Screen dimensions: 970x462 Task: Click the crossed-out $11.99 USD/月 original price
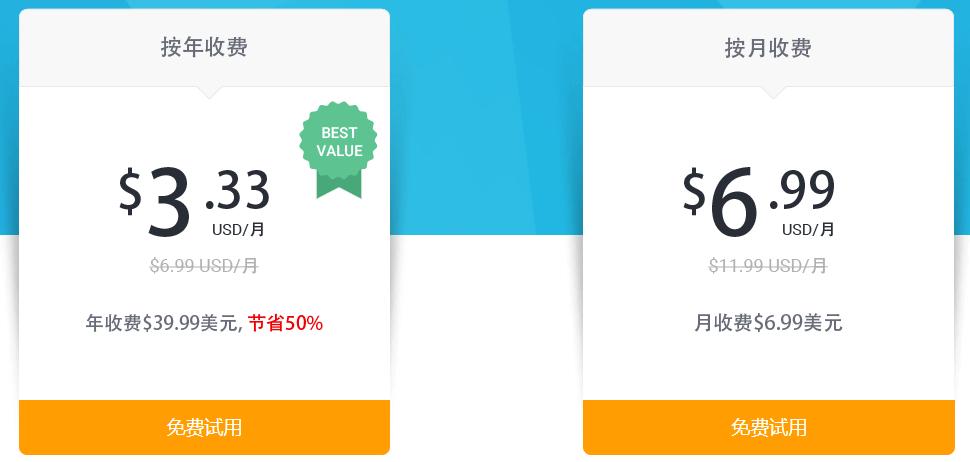pos(768,266)
